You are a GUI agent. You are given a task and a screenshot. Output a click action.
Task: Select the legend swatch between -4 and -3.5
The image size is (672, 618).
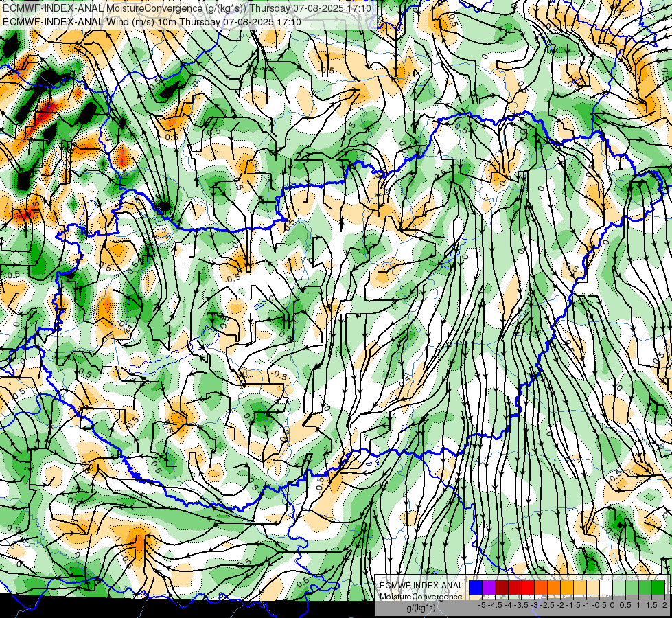click(515, 588)
